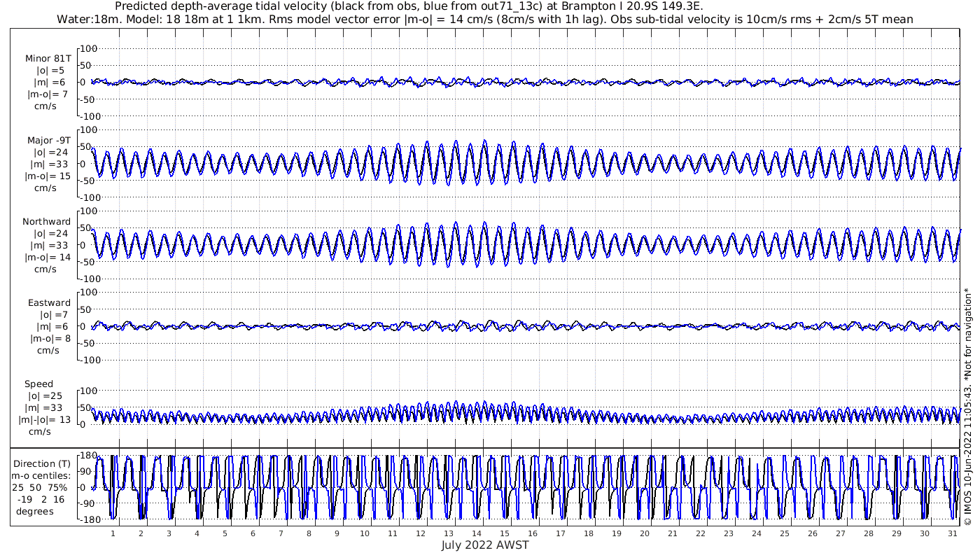Click '|o| =24' under Major -9T
The height and width of the screenshot is (560, 980).
click(x=50, y=153)
